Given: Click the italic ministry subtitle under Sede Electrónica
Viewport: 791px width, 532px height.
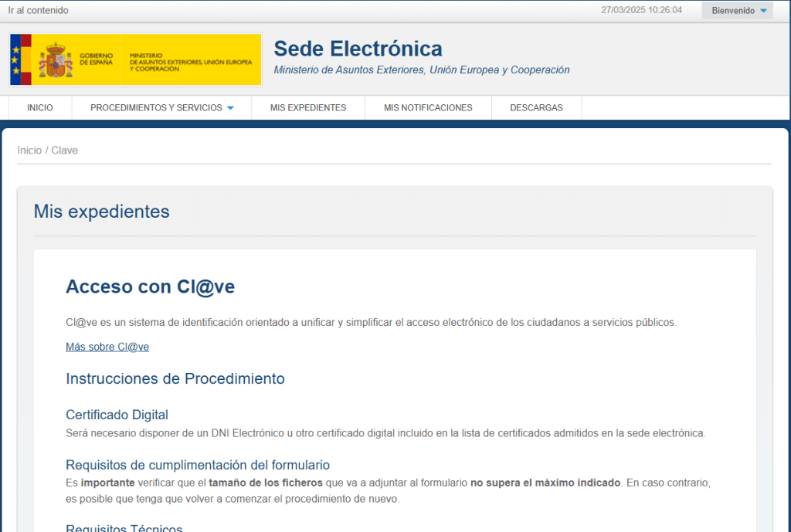Looking at the screenshot, I should coord(422,70).
